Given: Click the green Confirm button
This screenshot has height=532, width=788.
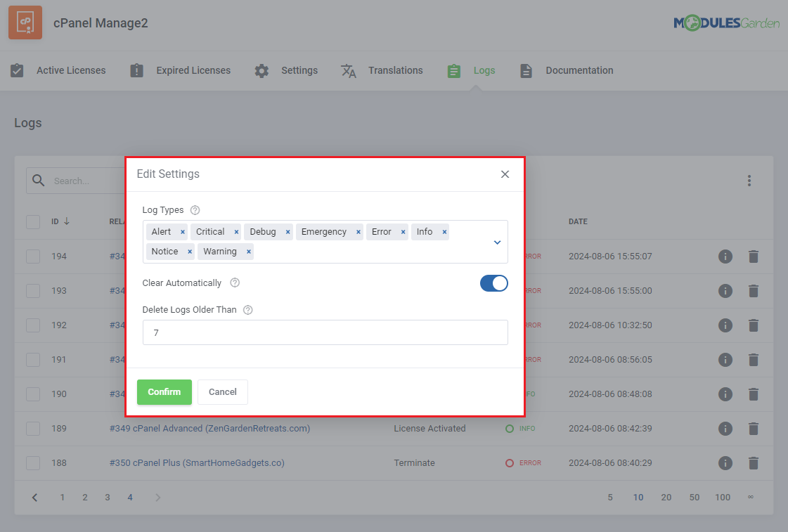Looking at the screenshot, I should pyautogui.click(x=164, y=392).
